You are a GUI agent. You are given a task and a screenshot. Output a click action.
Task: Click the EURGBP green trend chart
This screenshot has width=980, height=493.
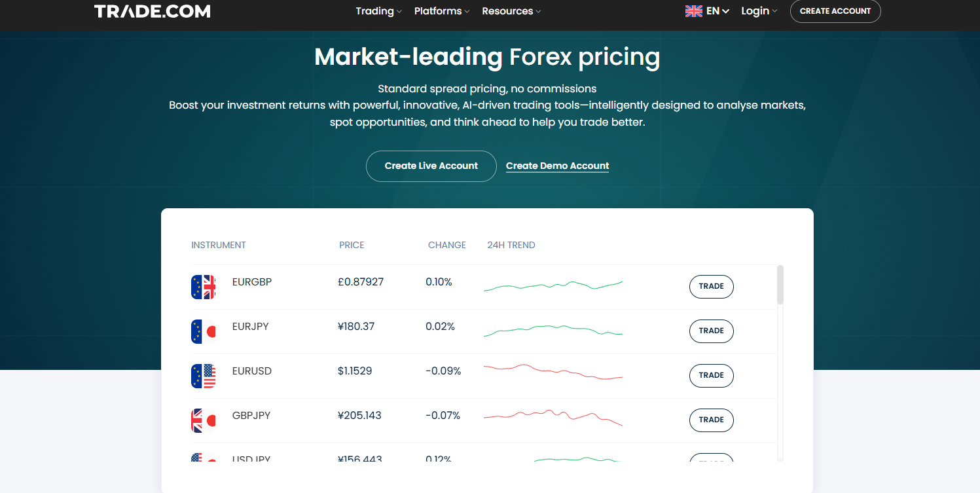pos(553,285)
